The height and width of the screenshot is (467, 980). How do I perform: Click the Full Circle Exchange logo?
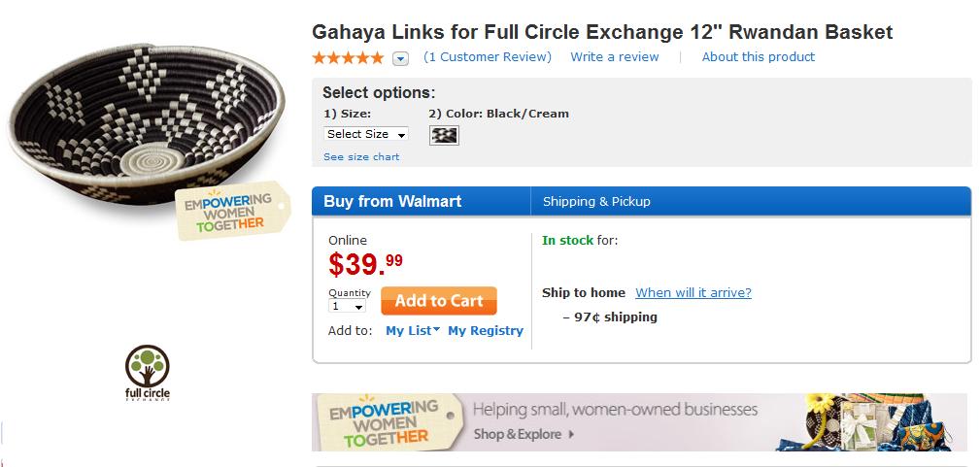[148, 372]
